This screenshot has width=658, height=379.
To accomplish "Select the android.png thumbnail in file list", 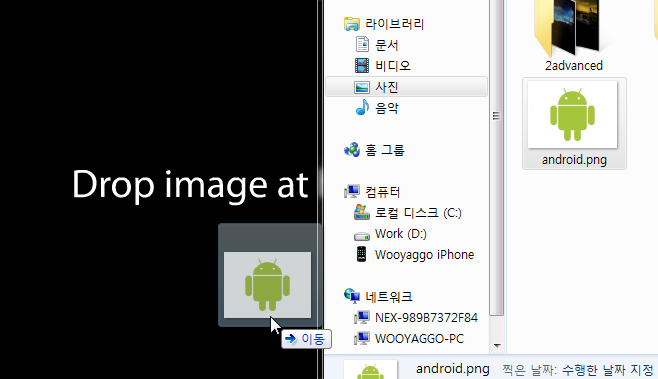I will coord(572,115).
